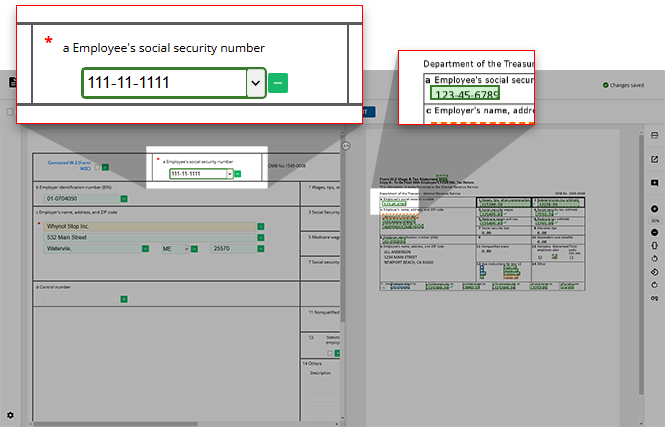Click green button next to Watervile city field
665x427 pixels.
pos(145,248)
